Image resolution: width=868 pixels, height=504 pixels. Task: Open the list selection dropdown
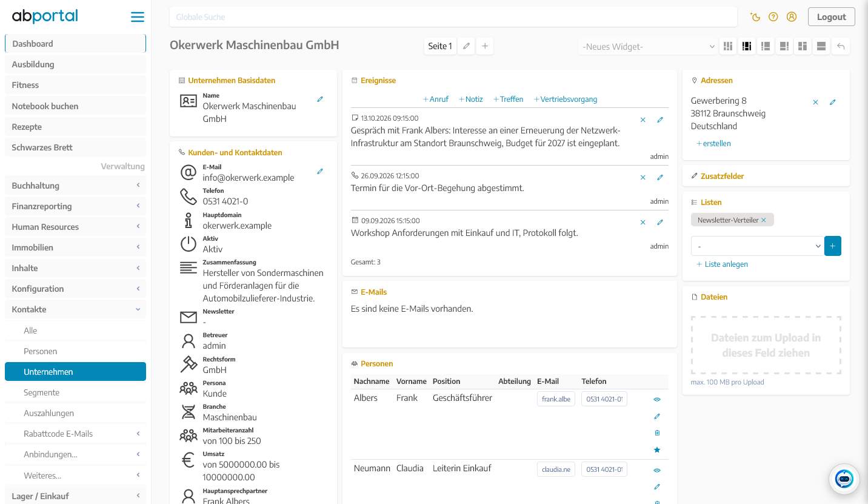(x=757, y=246)
